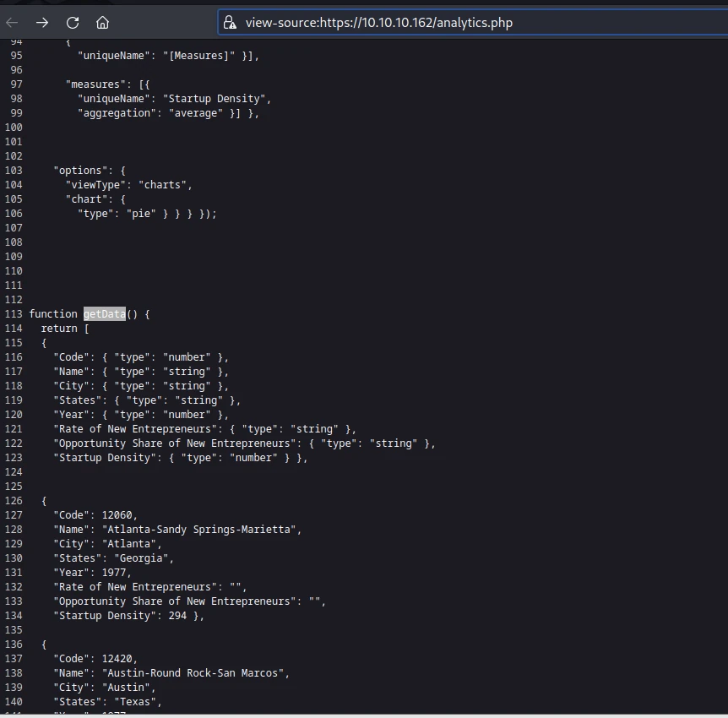Click the "States" type definition on line 119
The image size is (728, 718).
(x=147, y=400)
